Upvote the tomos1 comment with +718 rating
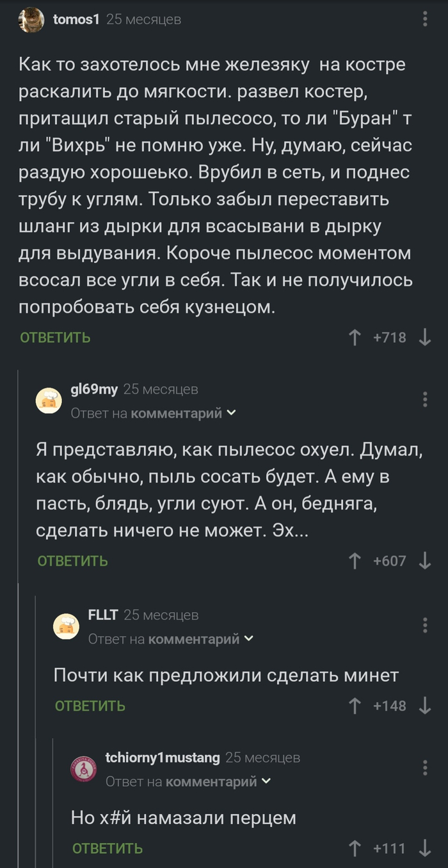The width and height of the screenshot is (448, 868). (x=353, y=337)
